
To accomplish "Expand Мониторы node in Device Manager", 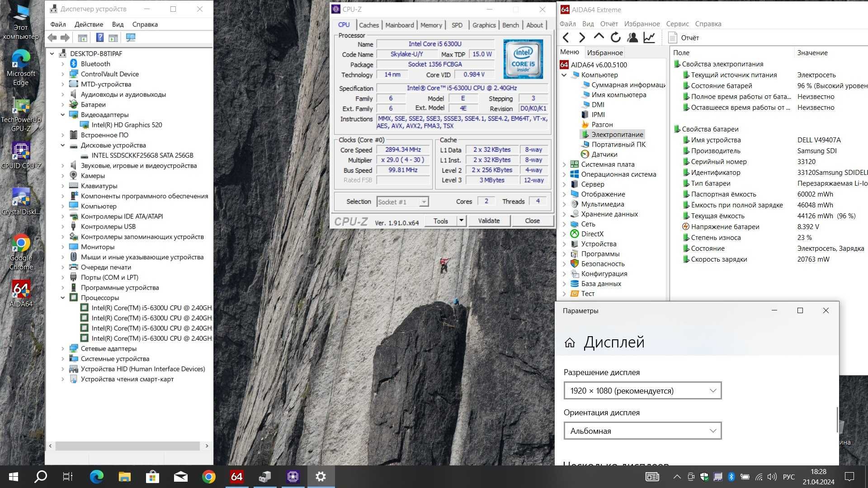I will [x=63, y=247].
